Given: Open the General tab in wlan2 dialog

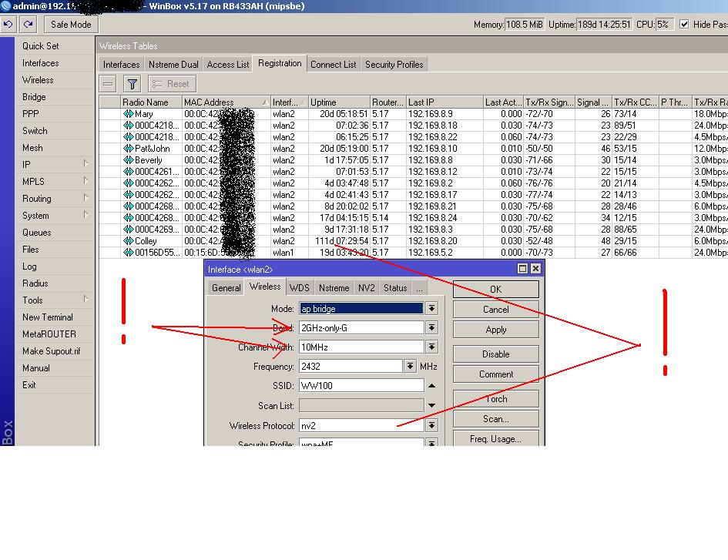Looking at the screenshot, I should [226, 288].
